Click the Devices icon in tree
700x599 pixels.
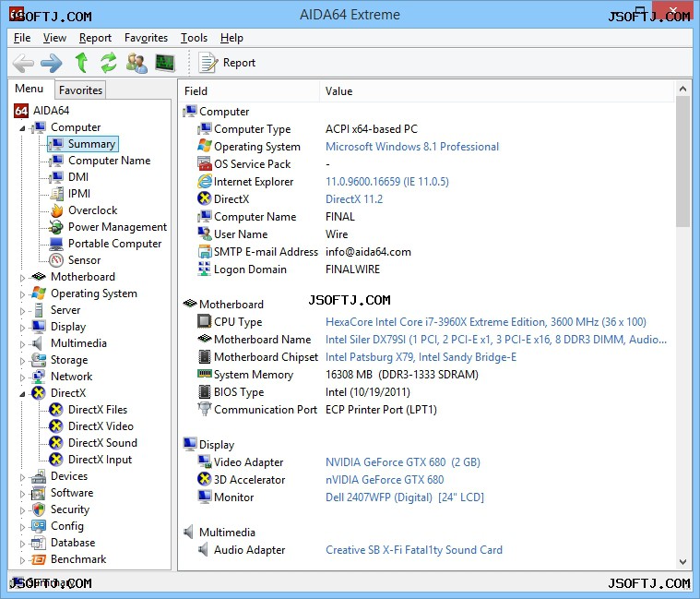point(39,476)
